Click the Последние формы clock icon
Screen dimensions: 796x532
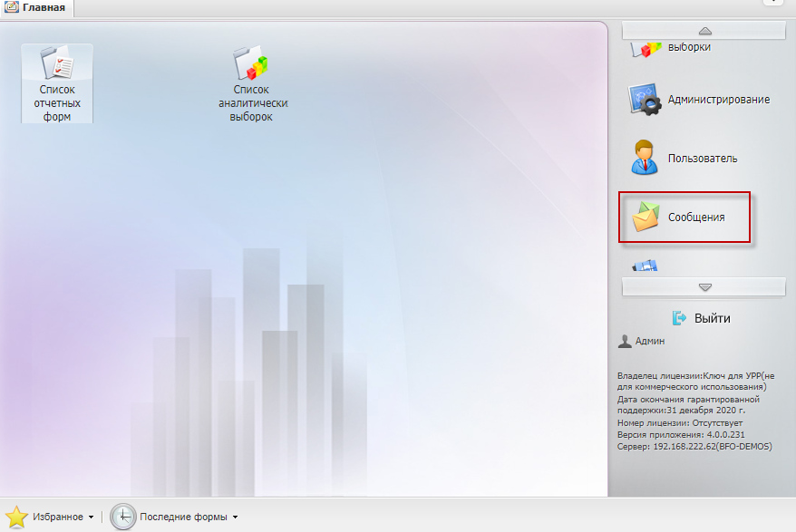pos(123,517)
